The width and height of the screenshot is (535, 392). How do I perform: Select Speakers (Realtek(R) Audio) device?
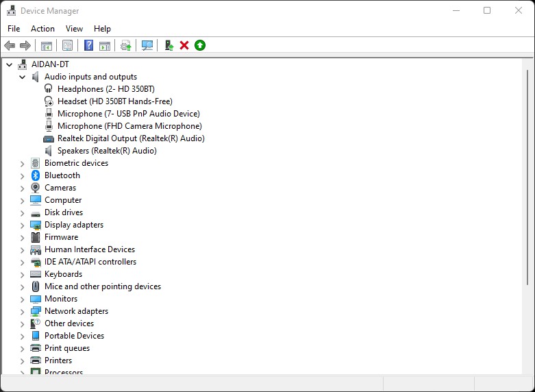[107, 151]
